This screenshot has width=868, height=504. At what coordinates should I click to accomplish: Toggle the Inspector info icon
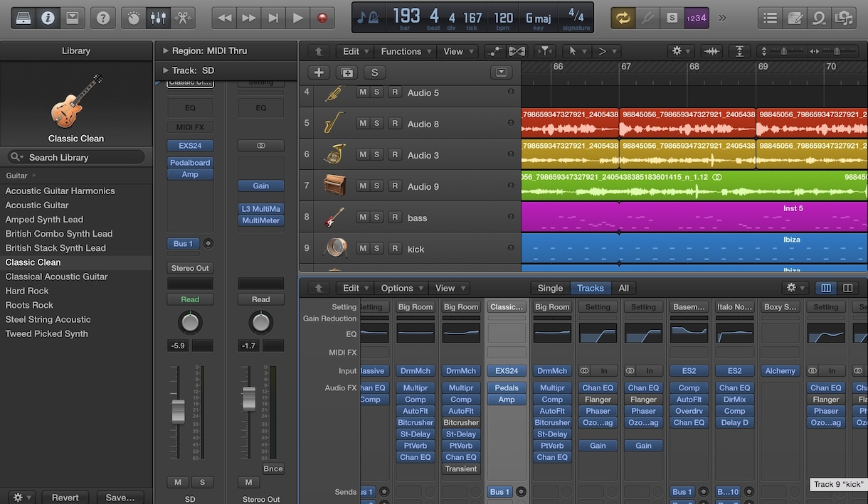pos(48,18)
